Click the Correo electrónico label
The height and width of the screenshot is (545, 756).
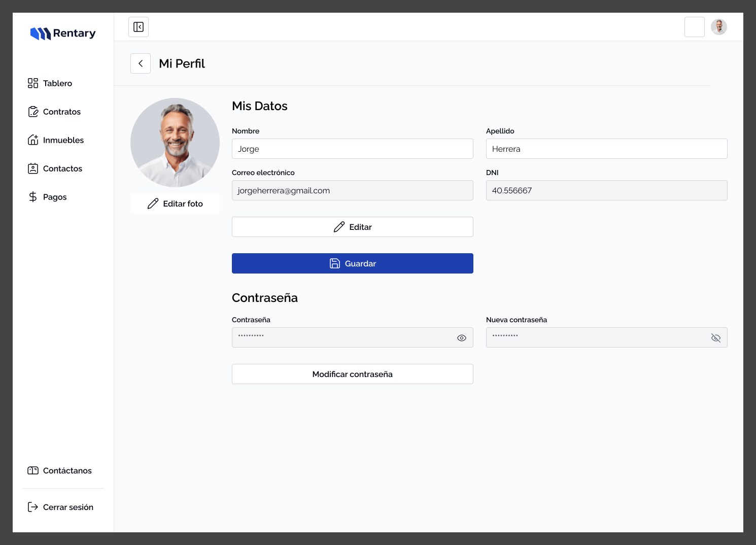263,173
